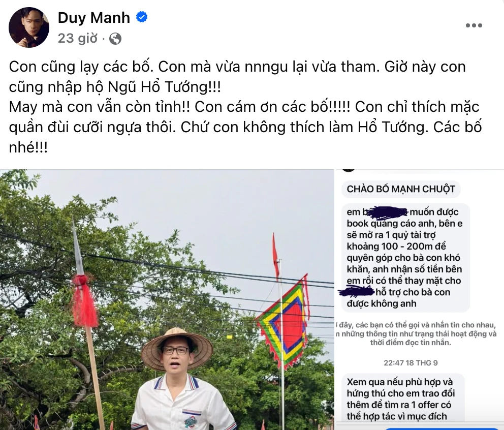This screenshot has width=504, height=430.
Task: Click the message about 'book quảng cáo anh'
Action: [x=405, y=258]
